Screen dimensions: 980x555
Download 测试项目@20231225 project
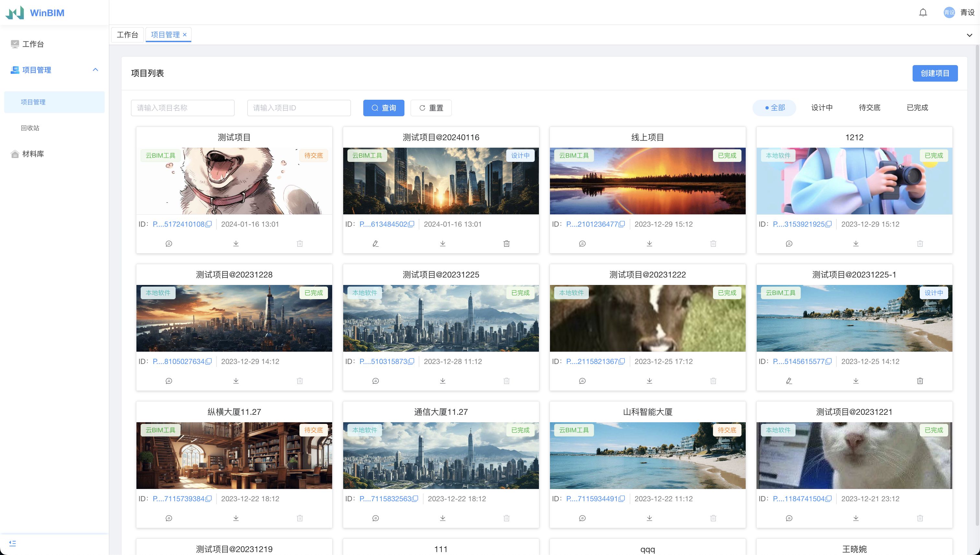coord(442,381)
